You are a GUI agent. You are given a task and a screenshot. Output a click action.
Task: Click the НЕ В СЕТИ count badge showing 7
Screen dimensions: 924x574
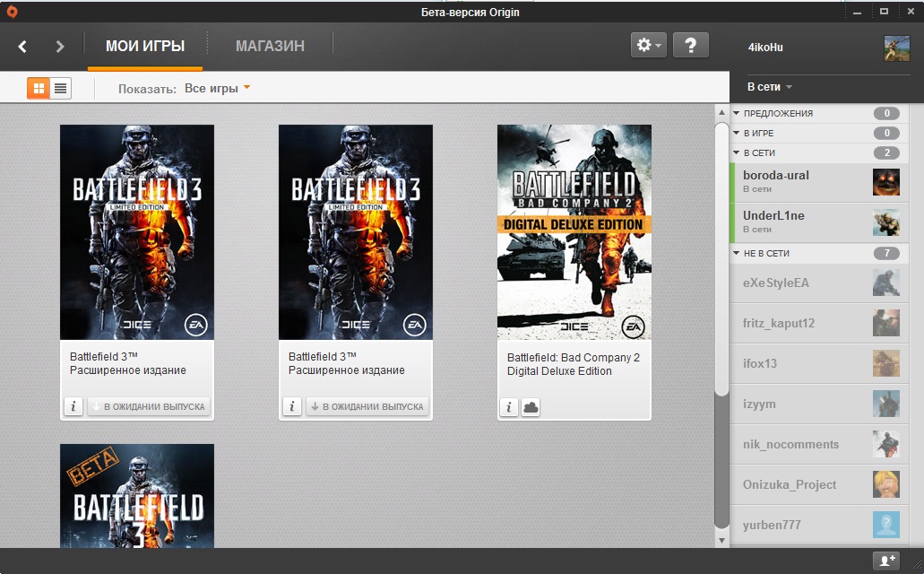point(886,253)
